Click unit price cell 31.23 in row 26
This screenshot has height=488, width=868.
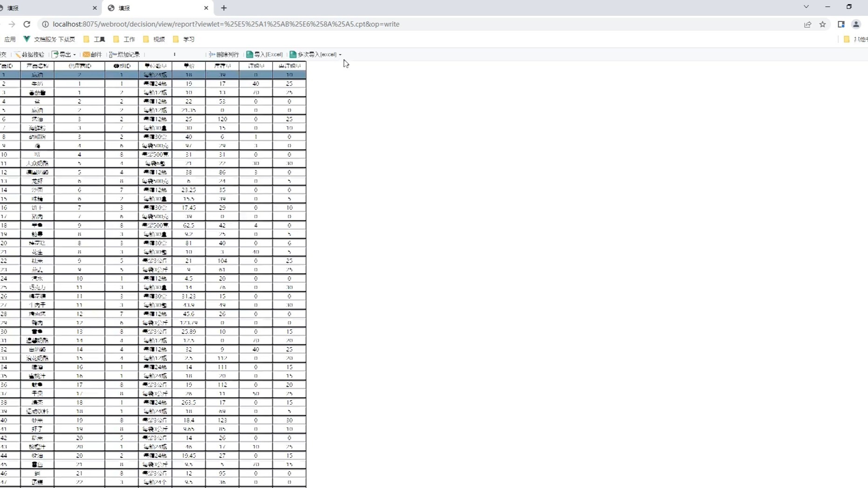point(189,296)
